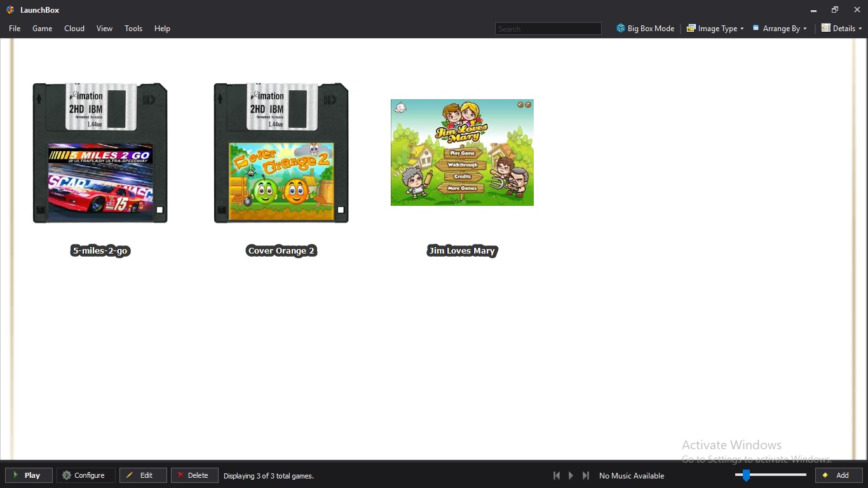The width and height of the screenshot is (868, 488).
Task: Close the LaunchBox window
Action: [x=857, y=10]
